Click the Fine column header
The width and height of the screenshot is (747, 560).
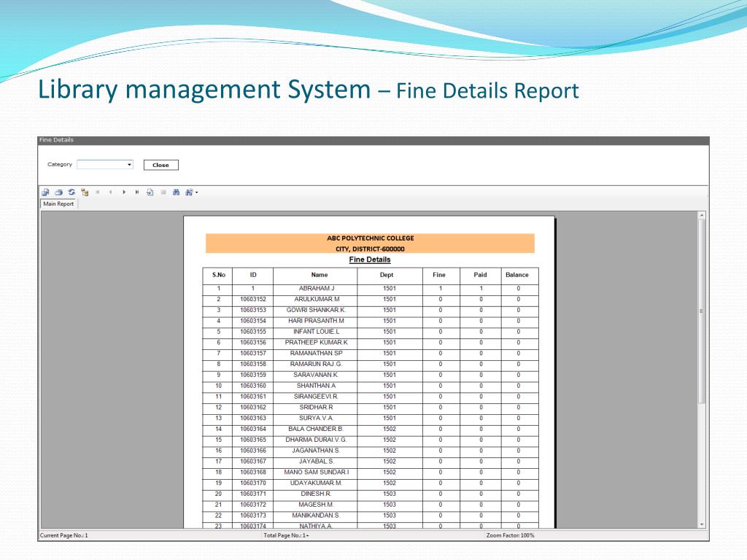(x=438, y=275)
